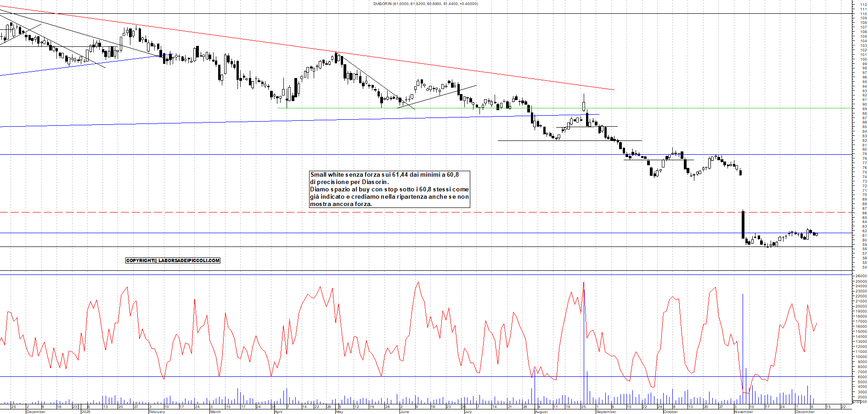Click the September label on the time axis

tap(606, 412)
